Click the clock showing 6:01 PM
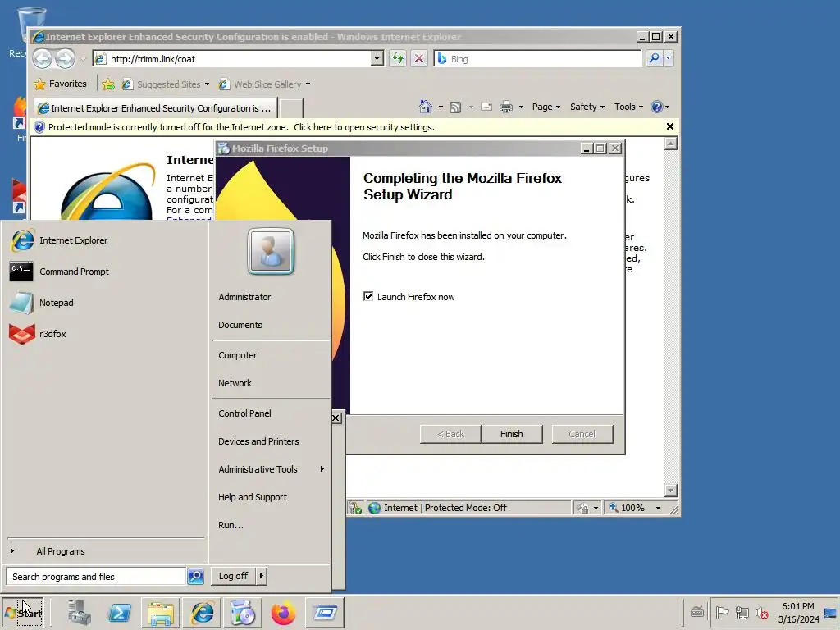 pyautogui.click(x=797, y=606)
